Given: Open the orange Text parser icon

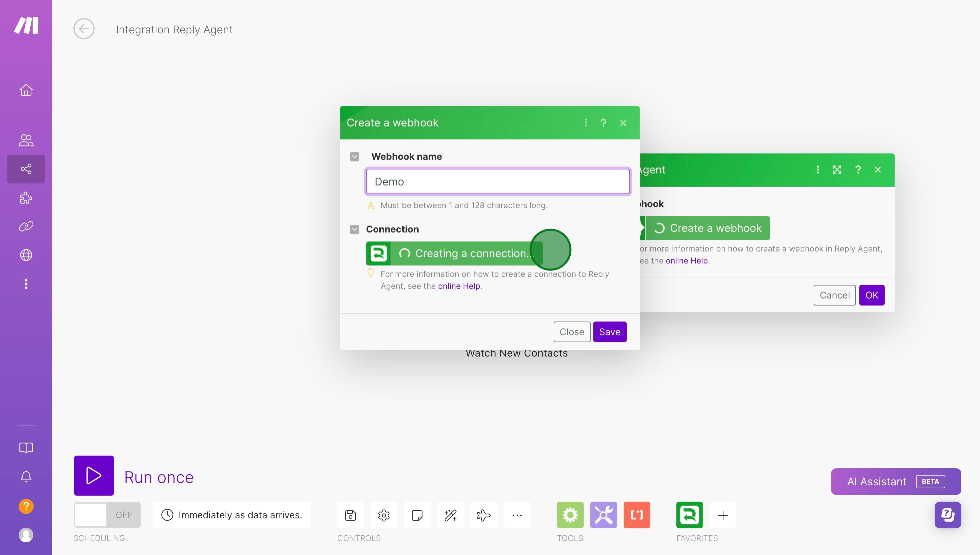Looking at the screenshot, I should point(637,515).
